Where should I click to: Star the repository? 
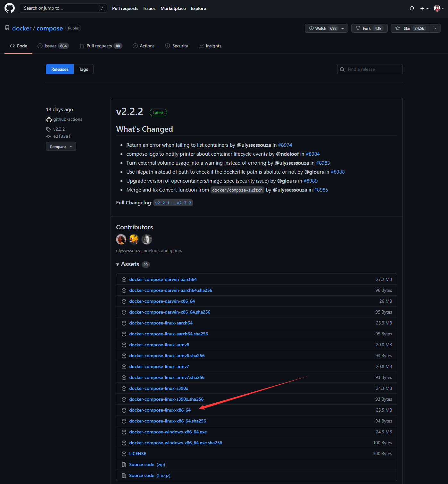click(411, 28)
